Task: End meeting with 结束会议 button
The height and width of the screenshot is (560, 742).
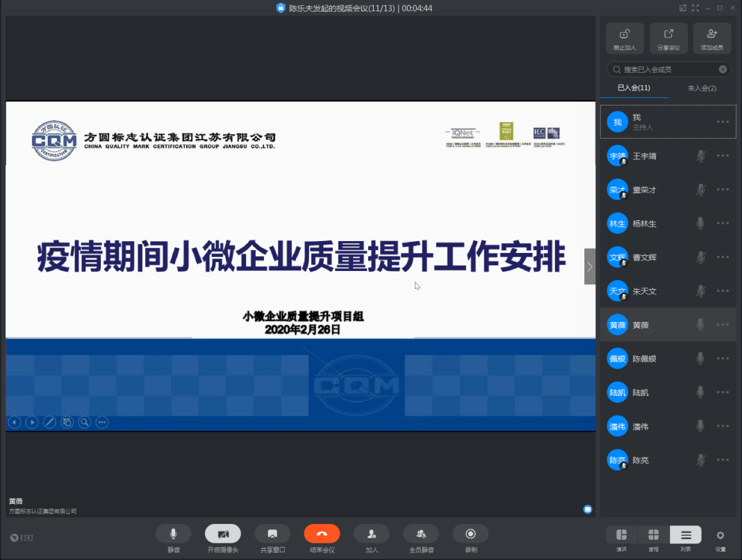Action: point(322,534)
